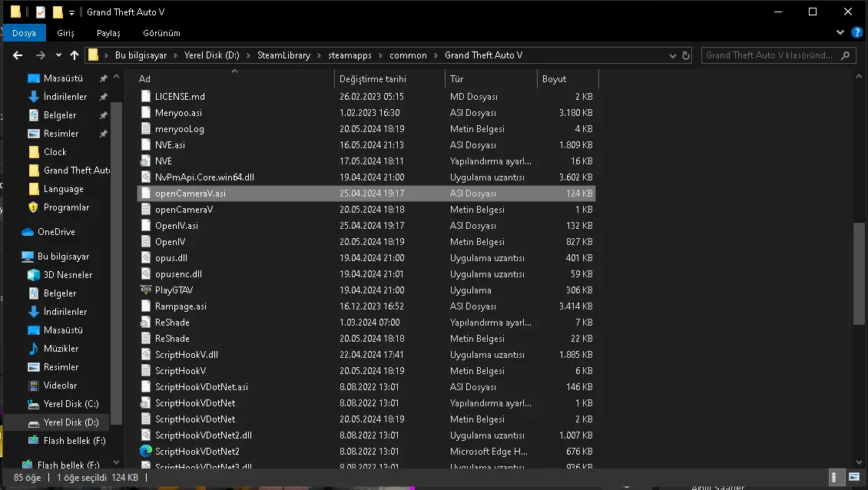The height and width of the screenshot is (490, 868).
Task: Select the PlayGTAV application icon
Action: click(146, 290)
